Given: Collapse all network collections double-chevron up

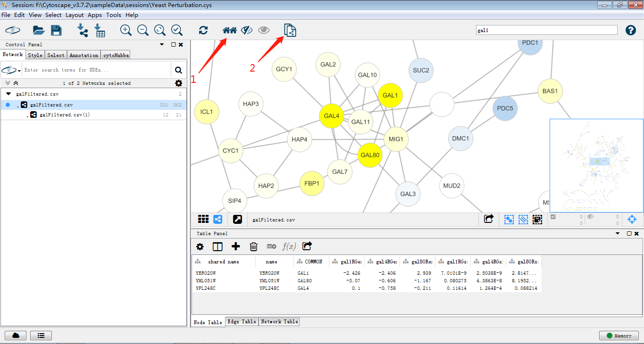Looking at the screenshot, I should (16, 83).
